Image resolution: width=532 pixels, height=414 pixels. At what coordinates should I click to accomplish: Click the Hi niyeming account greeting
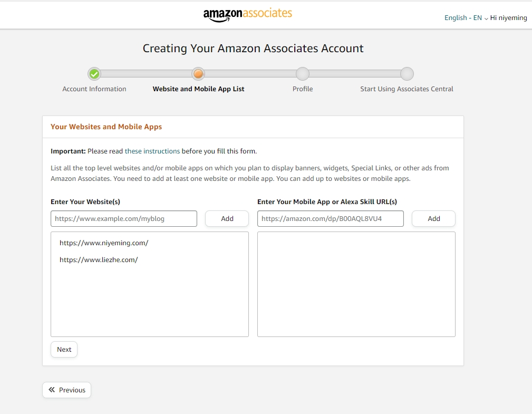(509, 17)
